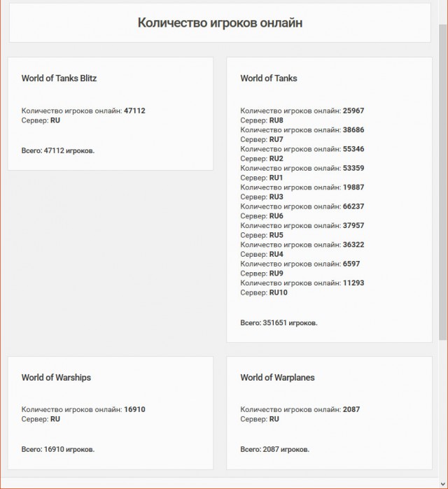The width and height of the screenshot is (448, 489).
Task: Click 'Всего: 351651 игроков.' total
Action: [279, 323]
